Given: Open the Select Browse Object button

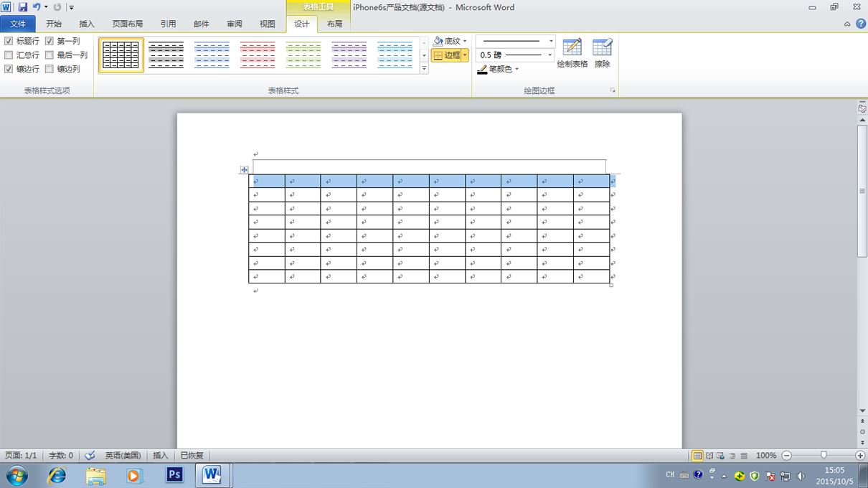Looking at the screenshot, I should 862,432.
